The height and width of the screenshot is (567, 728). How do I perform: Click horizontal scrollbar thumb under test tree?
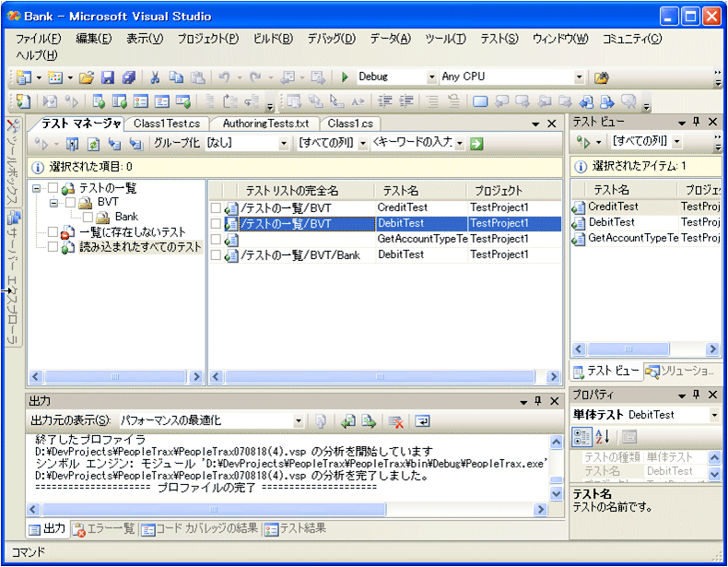coord(115,376)
